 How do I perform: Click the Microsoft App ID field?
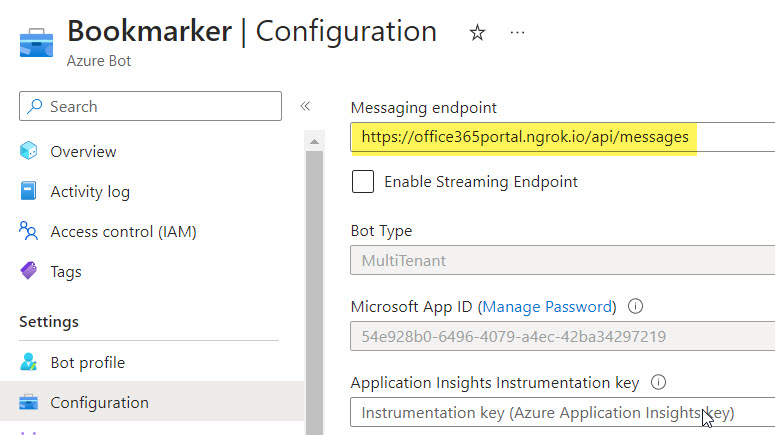562,336
